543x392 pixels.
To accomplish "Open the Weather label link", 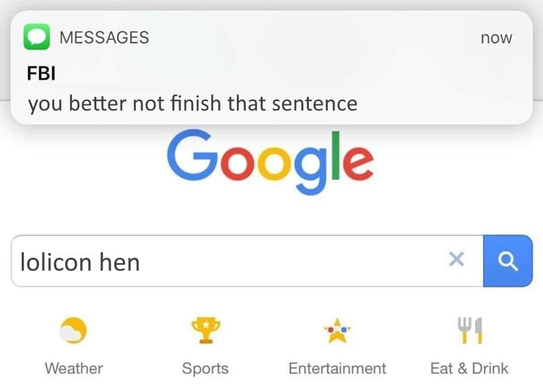I will pyautogui.click(x=73, y=368).
